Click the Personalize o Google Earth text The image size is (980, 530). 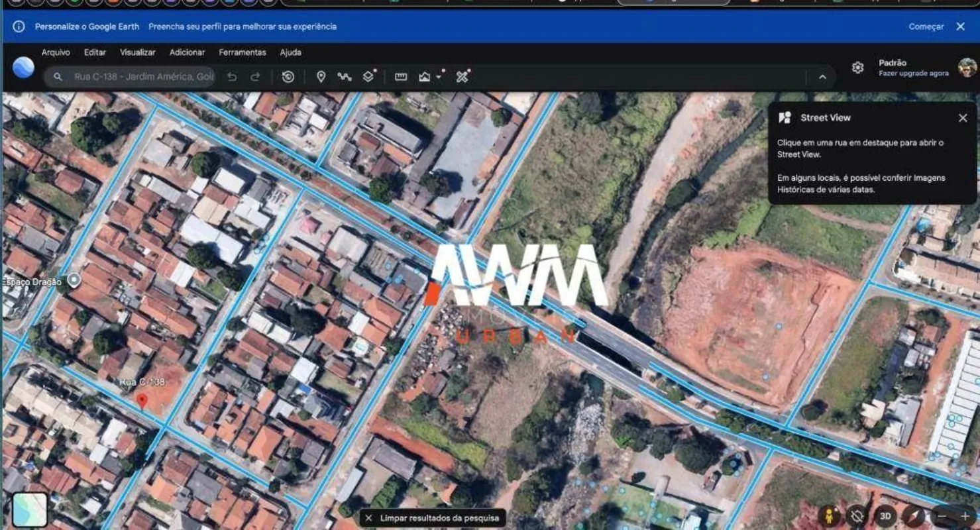[x=87, y=26]
